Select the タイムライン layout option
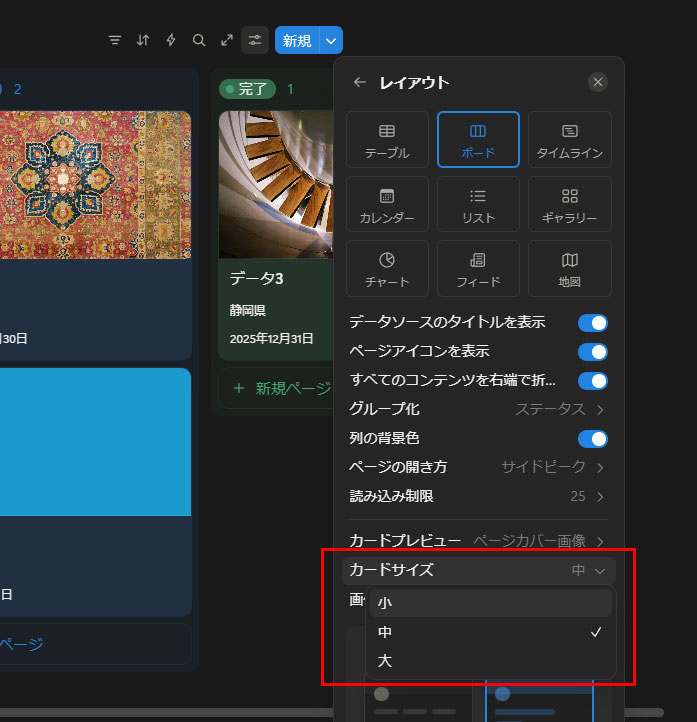 click(569, 139)
